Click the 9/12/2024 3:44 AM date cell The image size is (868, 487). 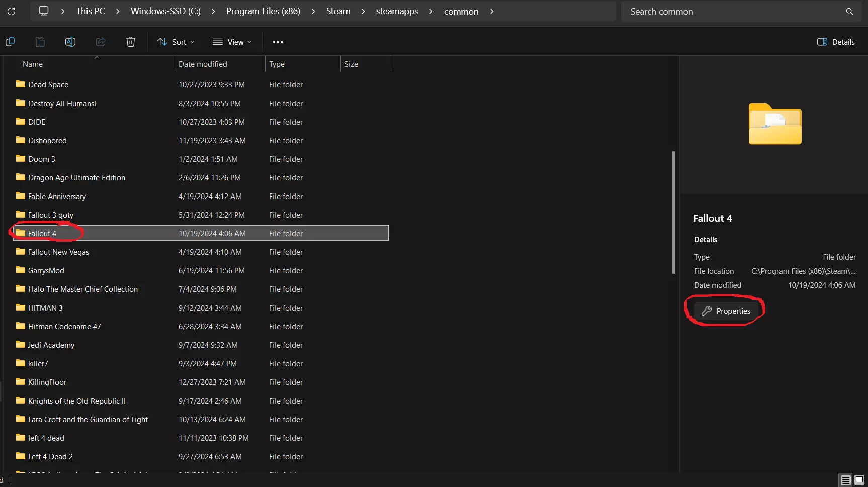[x=210, y=308]
